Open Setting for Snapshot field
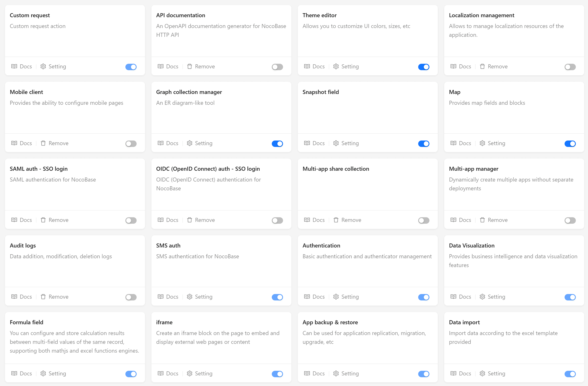Screen dimensions: 588x386 (x=350, y=143)
